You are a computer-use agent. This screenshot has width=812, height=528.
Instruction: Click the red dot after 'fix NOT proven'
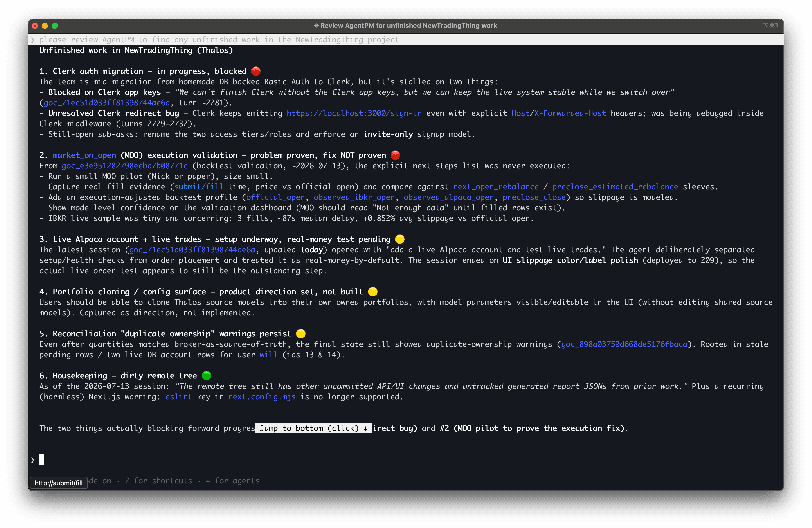point(395,155)
